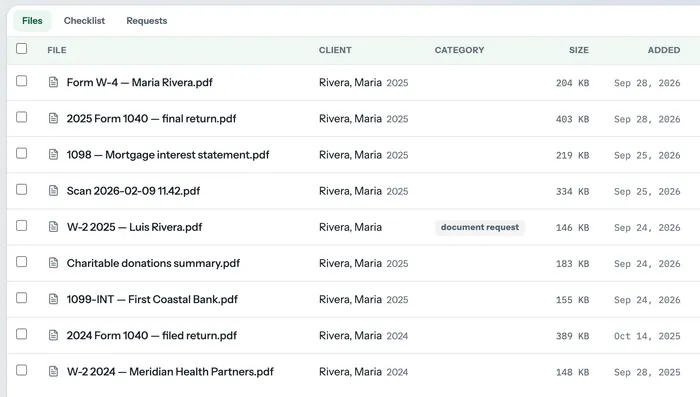
Task: Open Scan 2026-02-09 11.42.pdf
Action: (133, 191)
